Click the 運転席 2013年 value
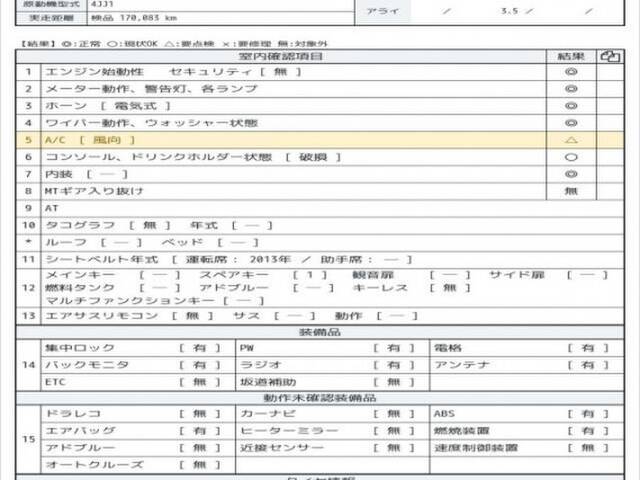 238,260
